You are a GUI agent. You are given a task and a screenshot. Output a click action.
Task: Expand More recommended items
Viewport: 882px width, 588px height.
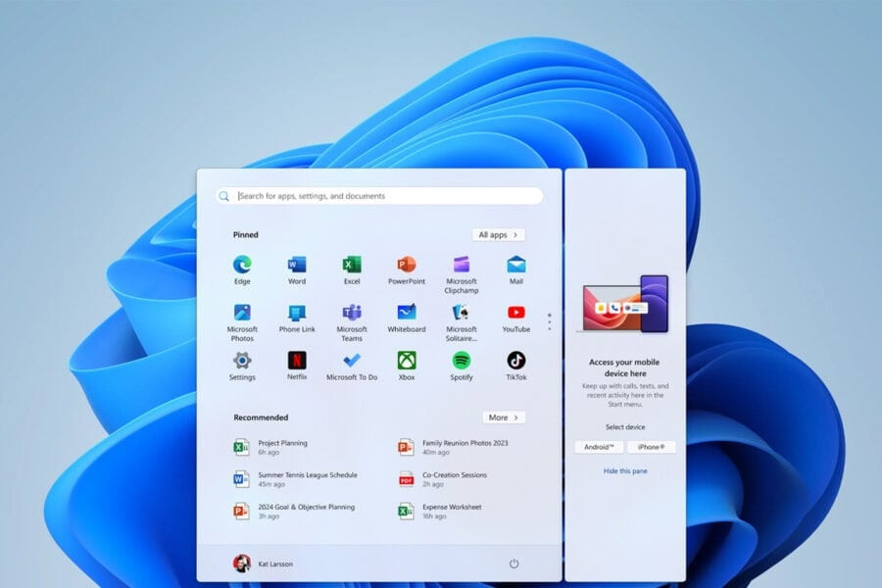tap(504, 417)
